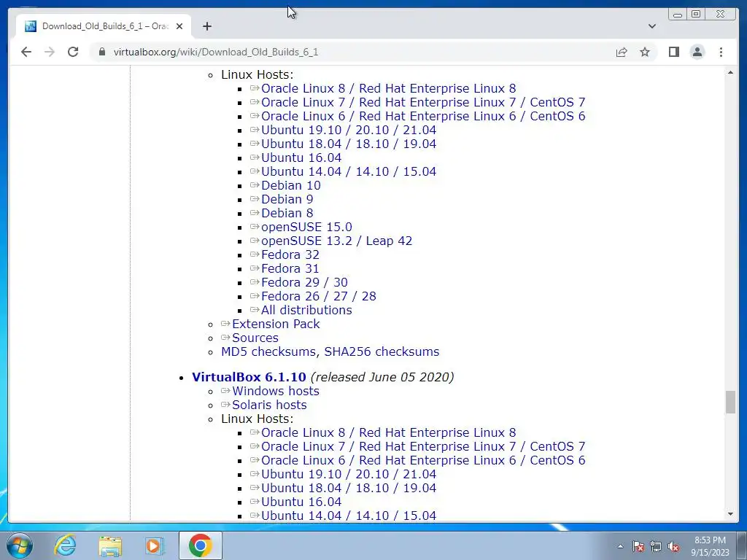Open the Debian 8 link
This screenshot has width=747, height=560.
pyautogui.click(x=287, y=213)
